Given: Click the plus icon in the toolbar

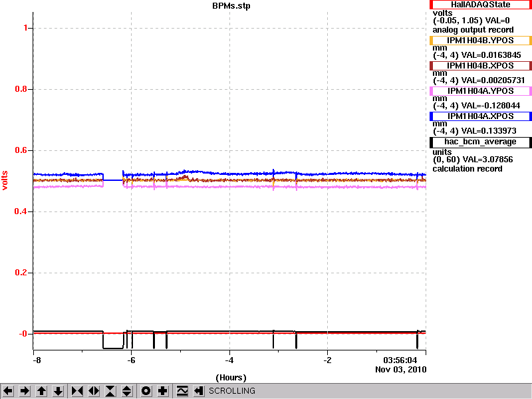Looking at the screenshot, I should click(162, 391).
